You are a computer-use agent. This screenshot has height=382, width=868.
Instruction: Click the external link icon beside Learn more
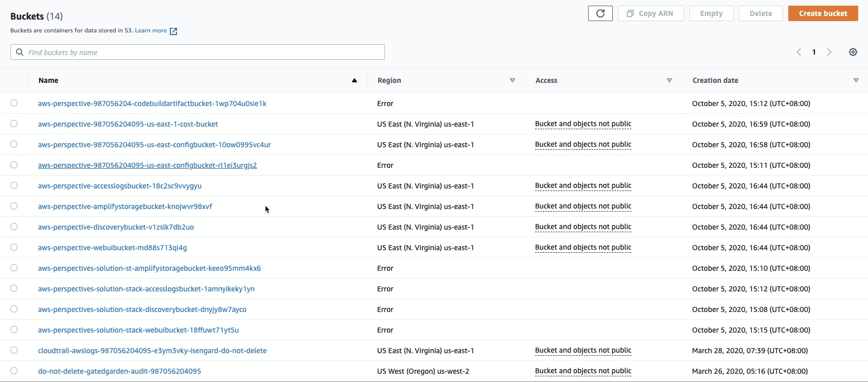click(x=173, y=31)
